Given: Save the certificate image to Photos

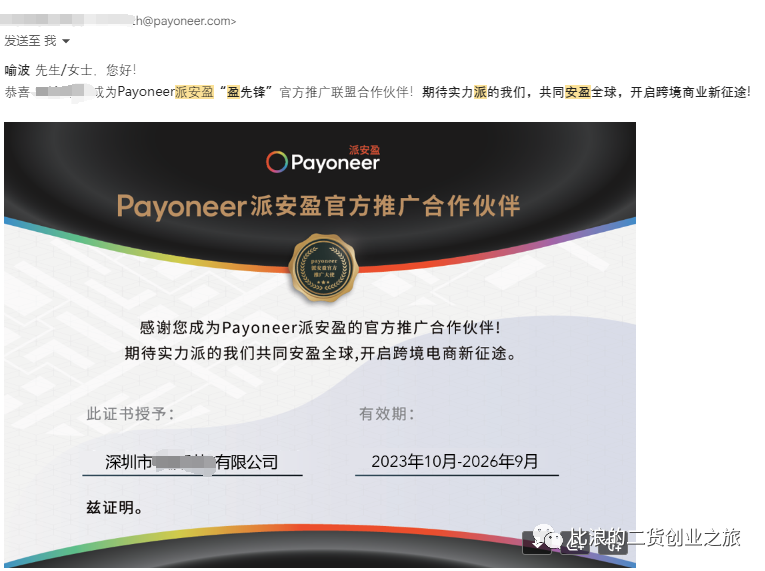Looking at the screenshot, I should tap(613, 543).
